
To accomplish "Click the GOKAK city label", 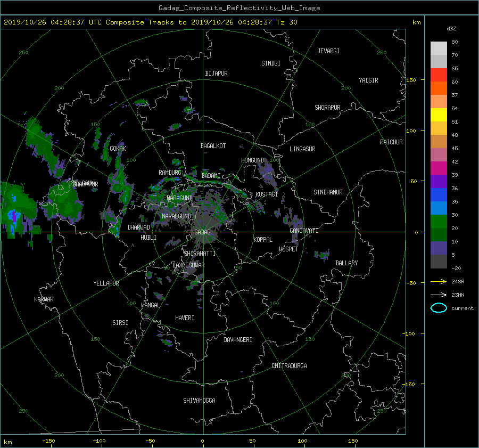I will [x=118, y=149].
